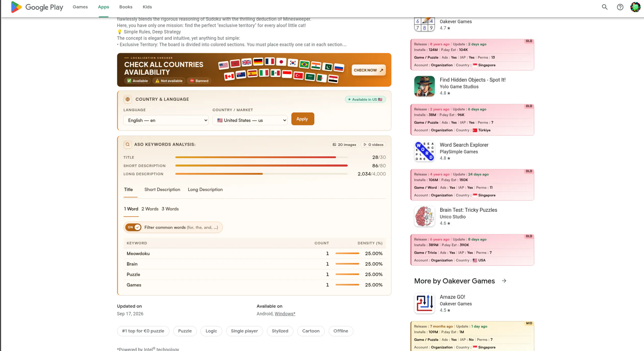Open the Word Search Explorer title

point(464,145)
